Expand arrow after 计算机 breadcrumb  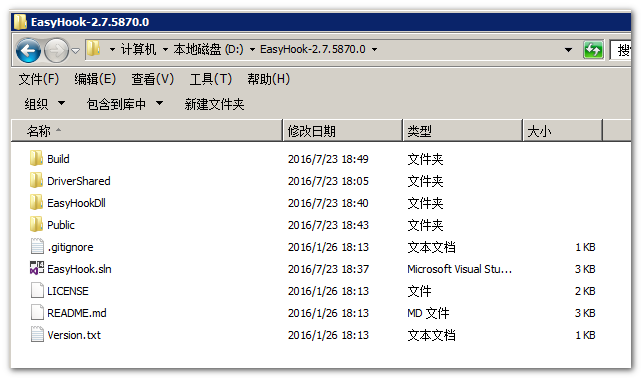(x=165, y=49)
